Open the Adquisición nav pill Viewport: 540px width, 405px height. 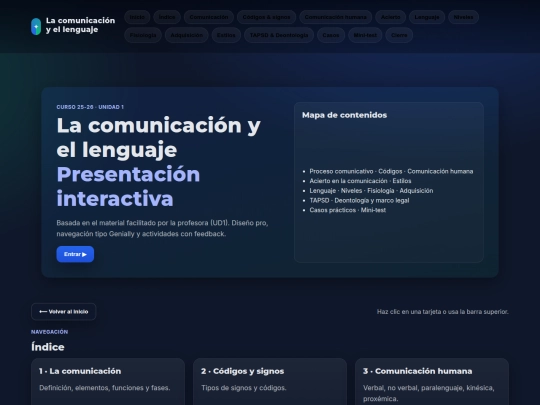click(x=187, y=35)
